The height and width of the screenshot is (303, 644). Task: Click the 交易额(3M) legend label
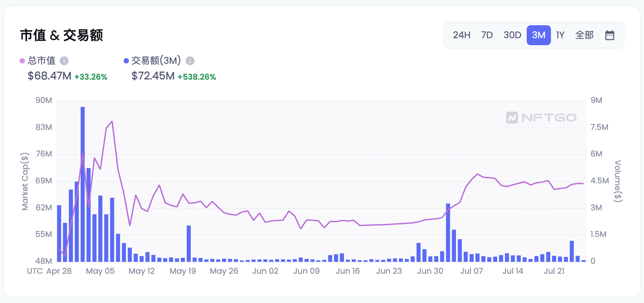tap(156, 60)
